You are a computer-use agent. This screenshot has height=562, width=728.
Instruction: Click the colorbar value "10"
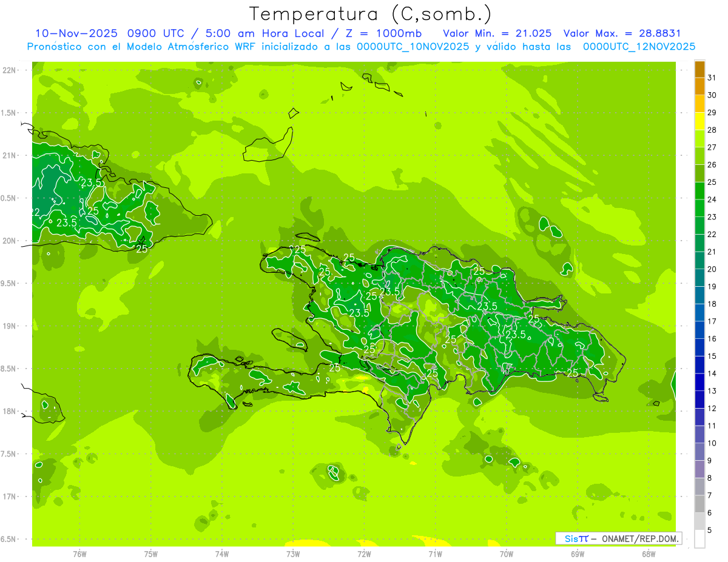712,443
